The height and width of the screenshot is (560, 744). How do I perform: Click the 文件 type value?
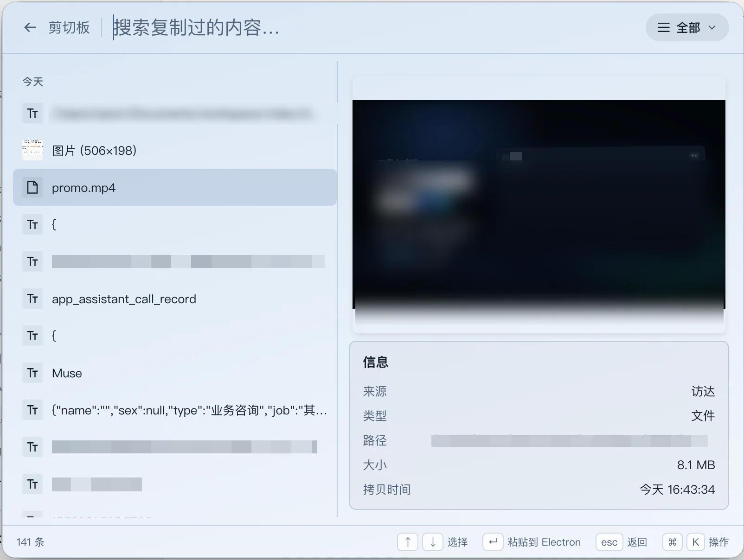703,416
